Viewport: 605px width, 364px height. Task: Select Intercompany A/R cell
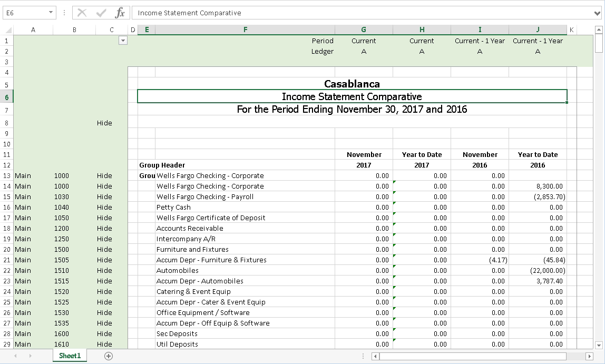[245, 239]
